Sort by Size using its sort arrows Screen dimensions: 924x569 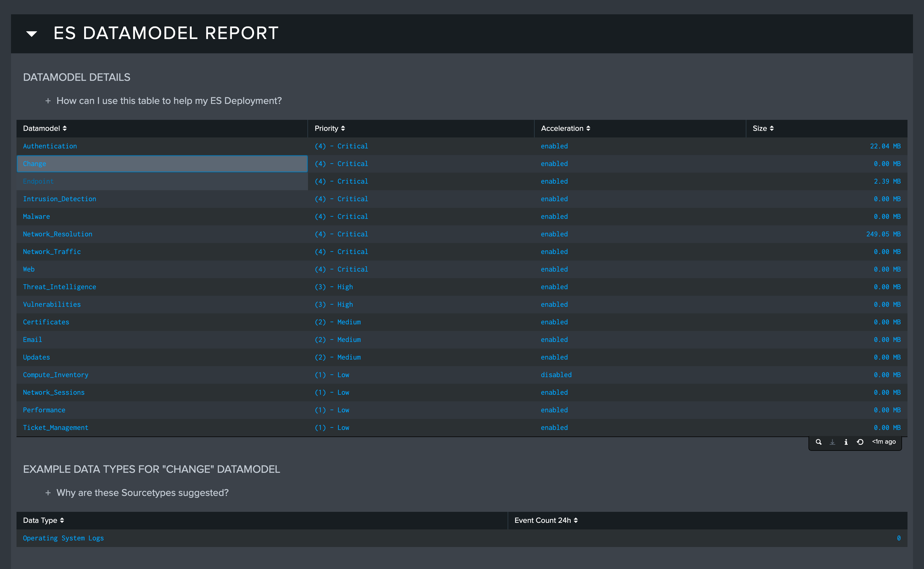pos(772,128)
